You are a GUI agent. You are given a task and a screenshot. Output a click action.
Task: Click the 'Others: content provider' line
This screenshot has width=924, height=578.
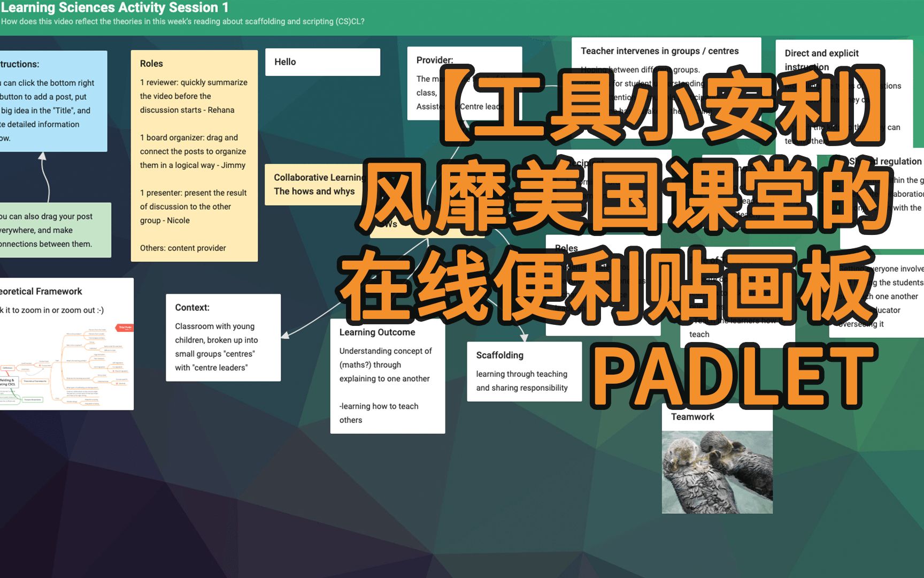(183, 248)
